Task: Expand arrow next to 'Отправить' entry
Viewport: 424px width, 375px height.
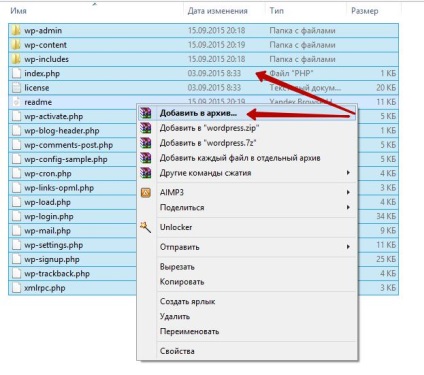Action: click(x=348, y=247)
